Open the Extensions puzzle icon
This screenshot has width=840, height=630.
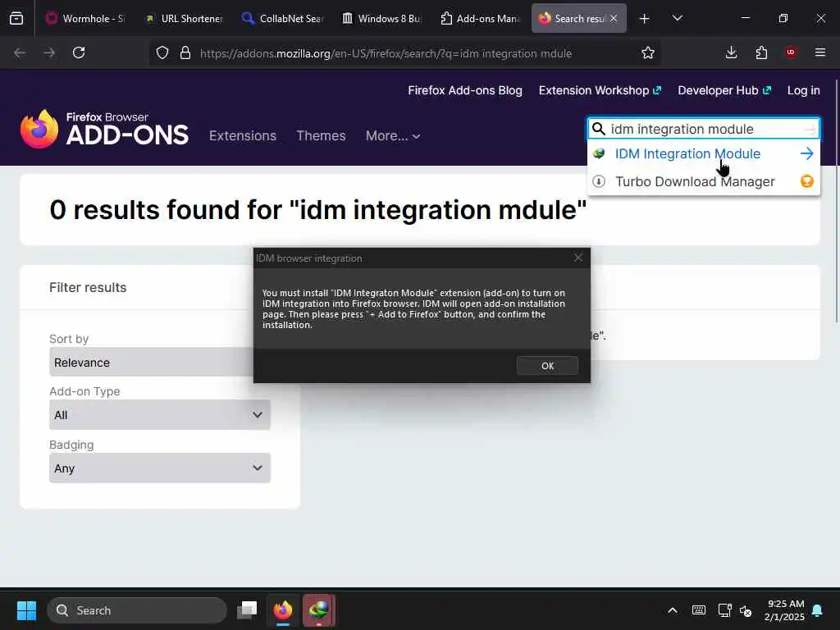coord(761,52)
